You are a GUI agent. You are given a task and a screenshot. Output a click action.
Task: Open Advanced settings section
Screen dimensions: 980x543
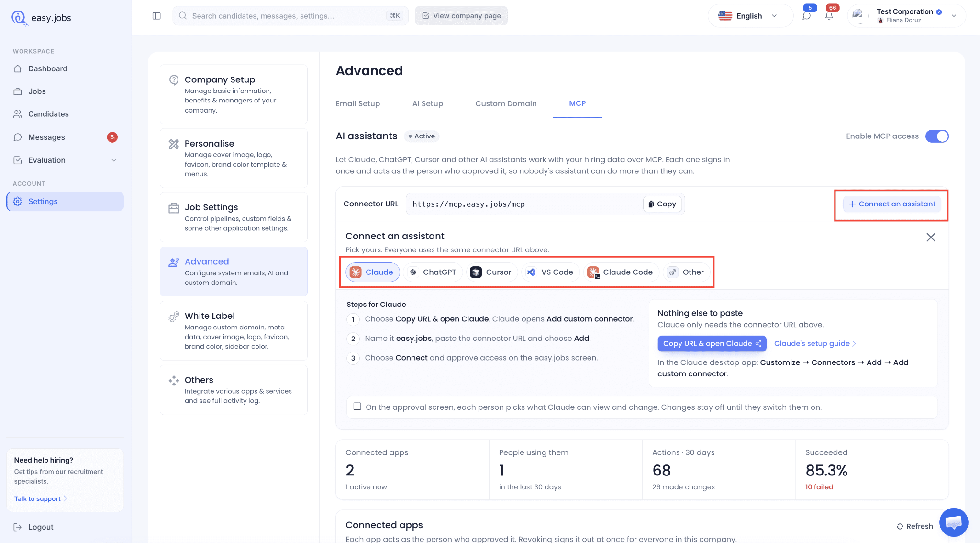pyautogui.click(x=234, y=271)
